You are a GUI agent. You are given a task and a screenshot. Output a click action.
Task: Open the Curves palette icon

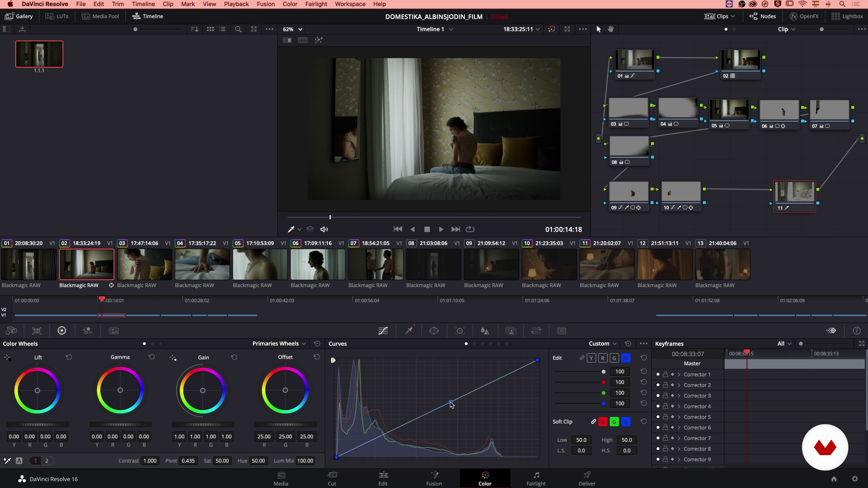[x=383, y=331]
